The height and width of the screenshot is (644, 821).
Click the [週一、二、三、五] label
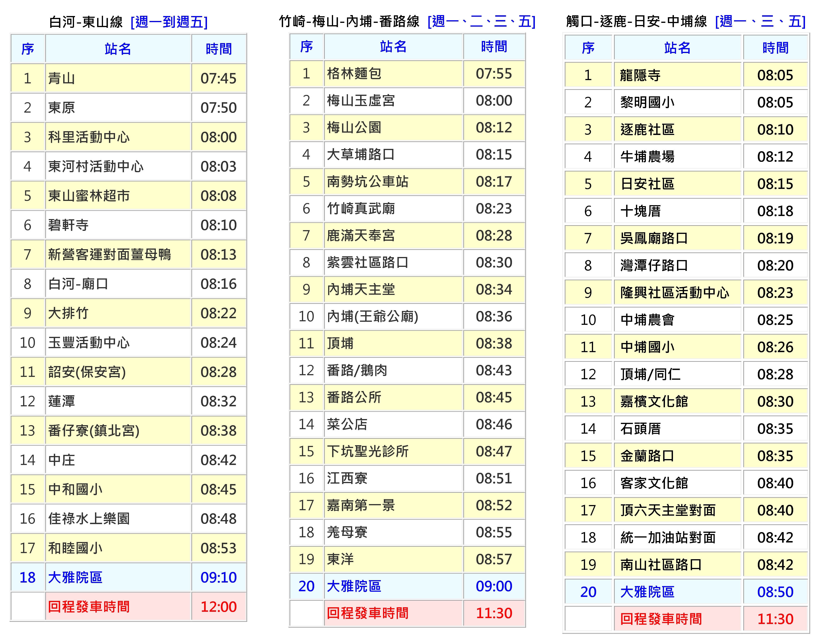[x=481, y=21]
